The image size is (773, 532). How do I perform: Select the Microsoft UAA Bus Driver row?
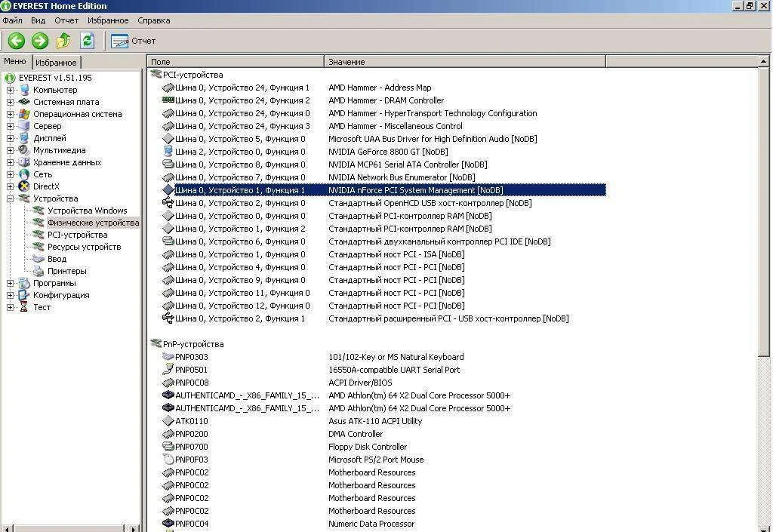pos(384,139)
